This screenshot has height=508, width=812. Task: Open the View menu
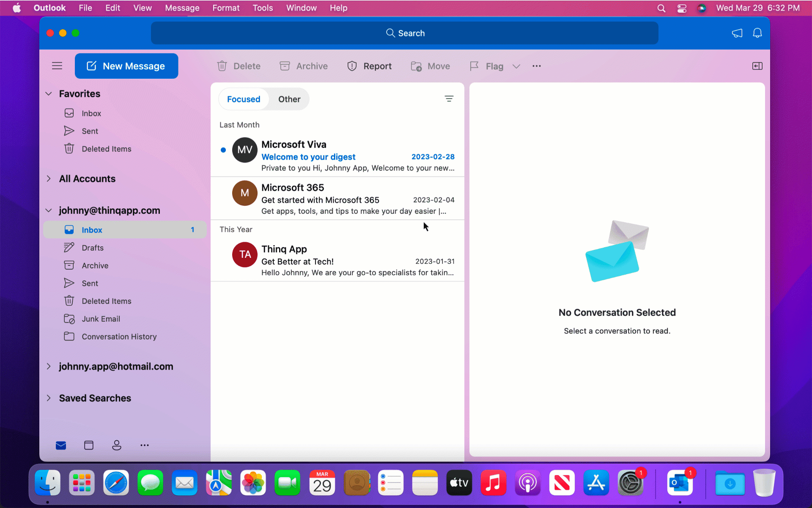[x=143, y=8]
